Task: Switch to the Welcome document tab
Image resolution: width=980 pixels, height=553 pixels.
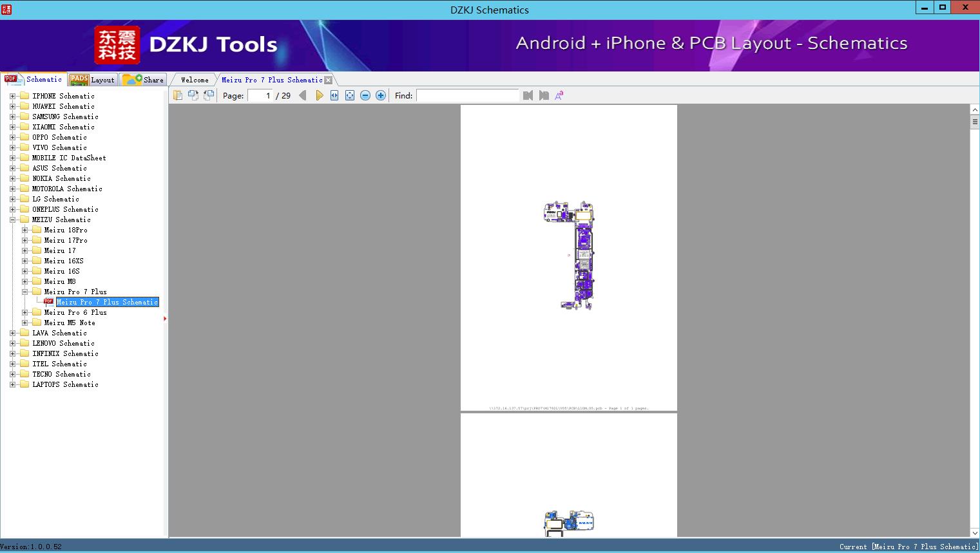Action: click(x=195, y=80)
